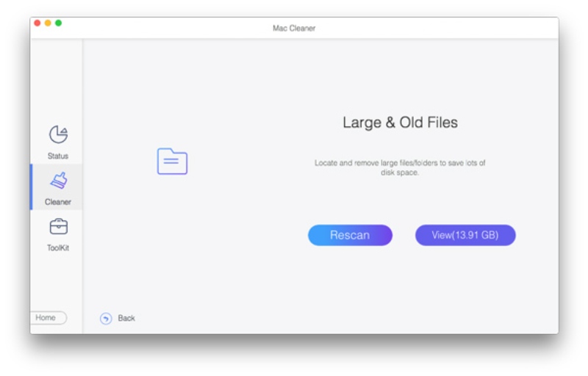588x376 pixels.
Task: Click the blue active indicator beside Cleaner
Action: (32, 187)
